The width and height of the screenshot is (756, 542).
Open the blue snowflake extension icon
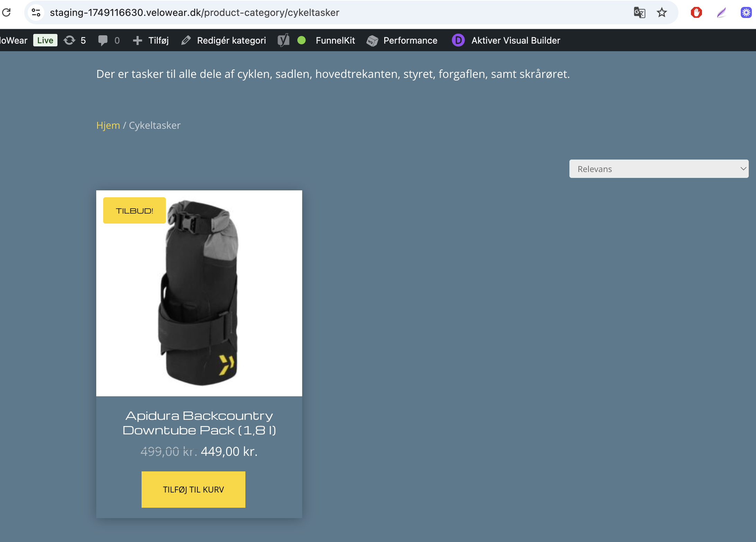746,12
